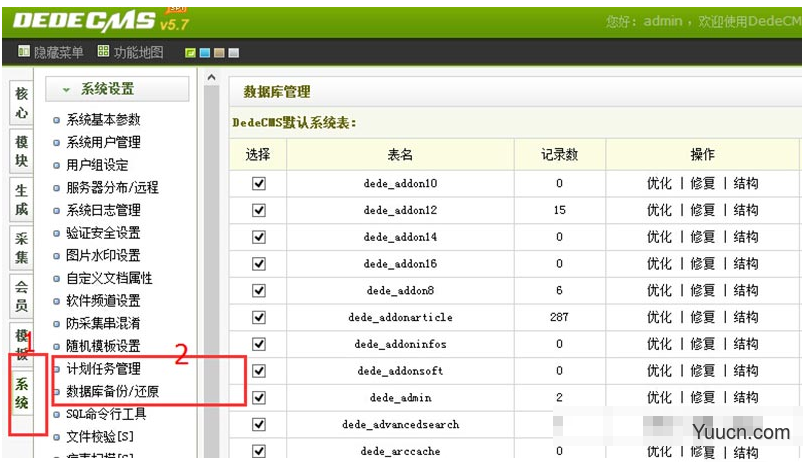Click 优化 for dede_addon12

tap(659, 210)
